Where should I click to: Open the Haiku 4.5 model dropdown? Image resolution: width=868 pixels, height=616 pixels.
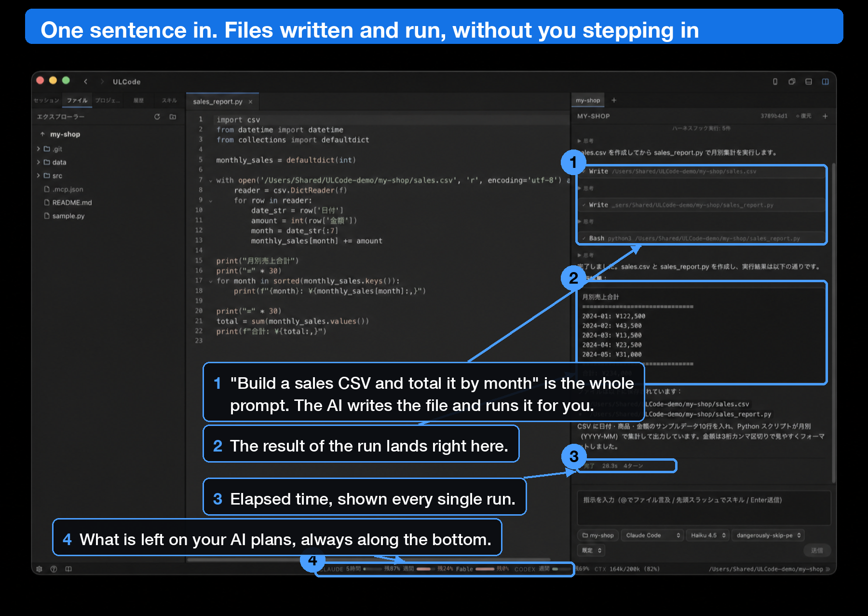pos(708,535)
